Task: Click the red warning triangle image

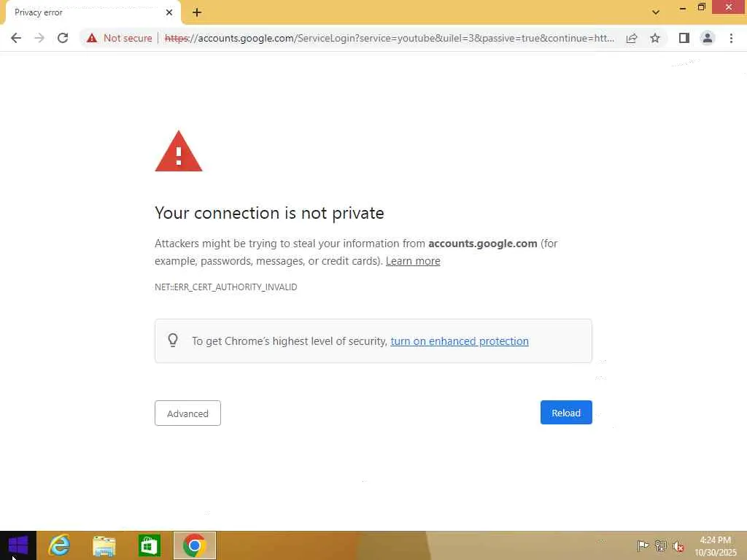Action: click(179, 152)
